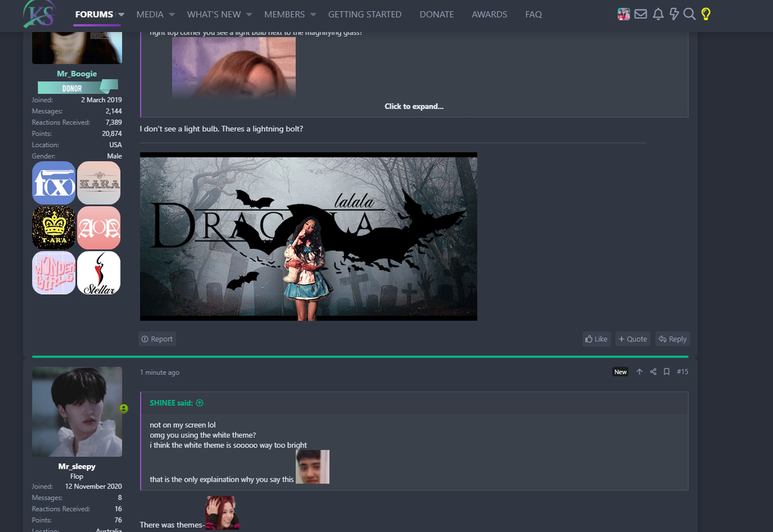Click the Report button
Image resolution: width=773 pixels, height=532 pixels.
click(x=157, y=339)
